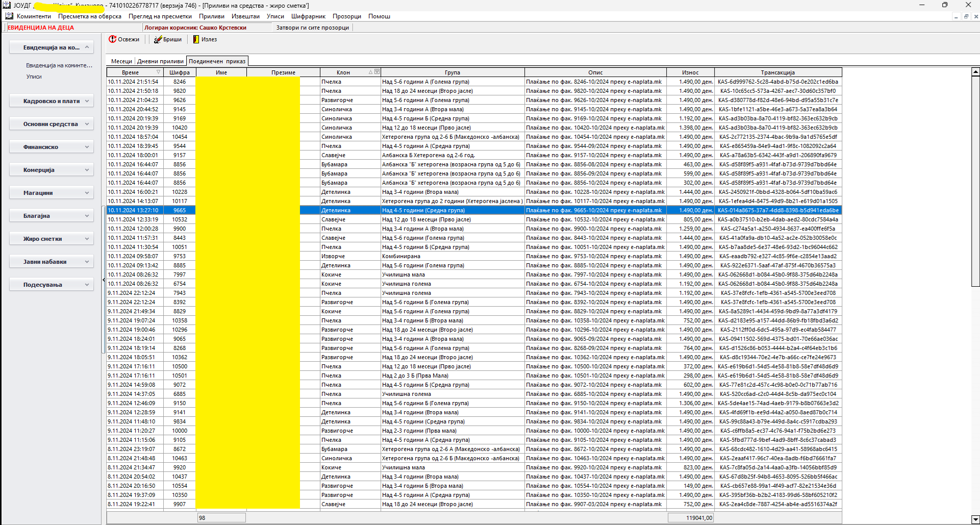Open the Коминтенти menu
The height and width of the screenshot is (525, 980).
34,16
